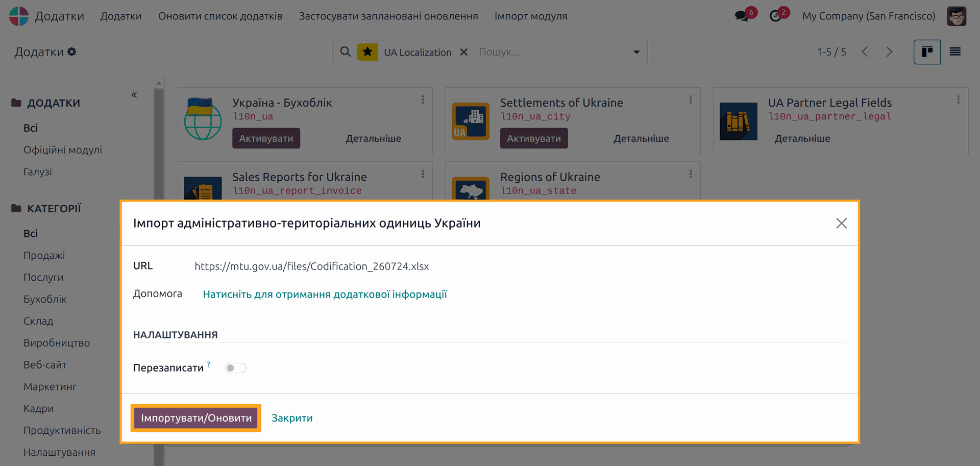Collapse the left category sidebar

134,94
